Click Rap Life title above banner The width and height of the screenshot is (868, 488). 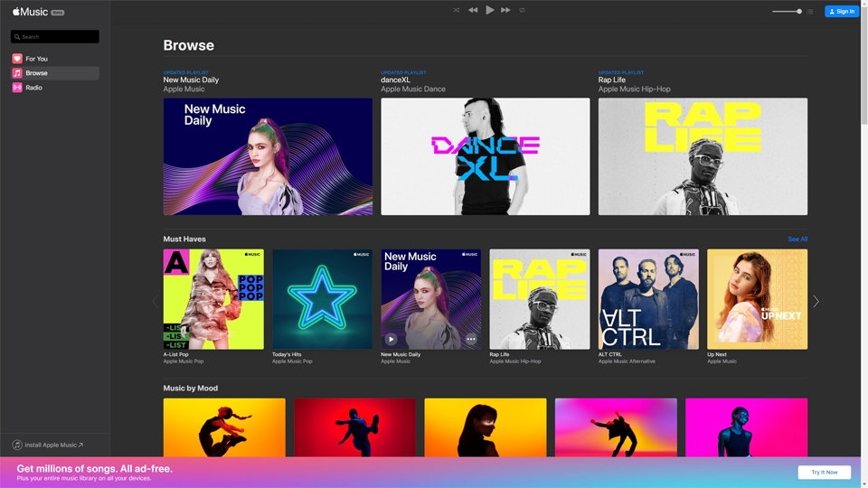point(612,80)
